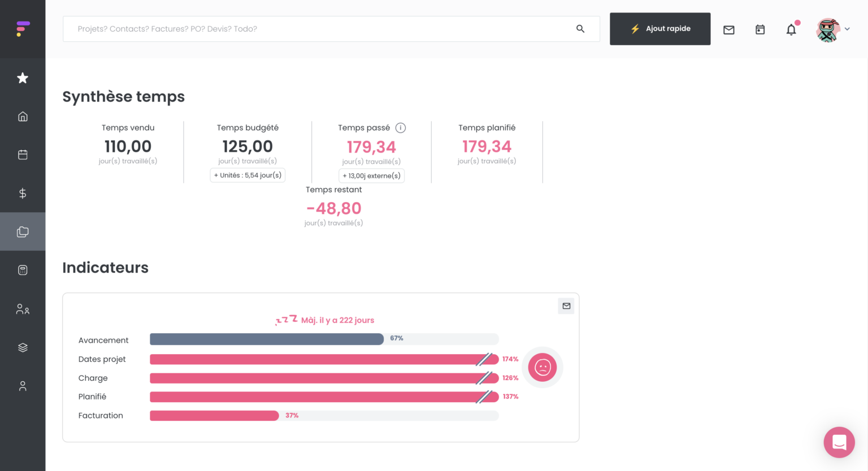Click inside the Projets search field
The width and height of the screenshot is (868, 471).
point(283,28)
